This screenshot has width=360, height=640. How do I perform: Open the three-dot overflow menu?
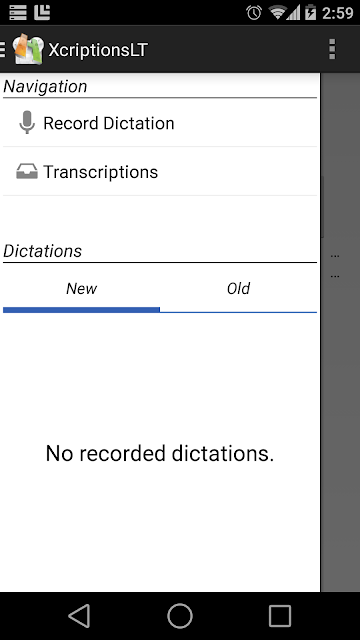332,49
